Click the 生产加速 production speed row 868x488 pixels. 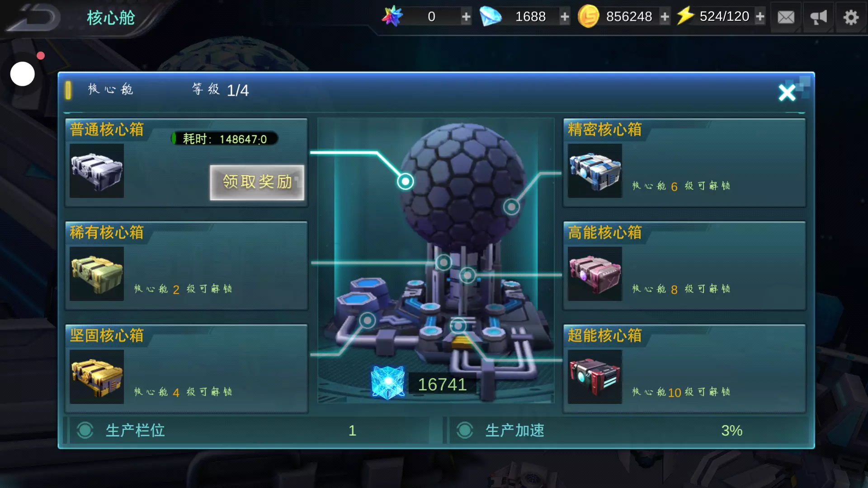[627, 430]
